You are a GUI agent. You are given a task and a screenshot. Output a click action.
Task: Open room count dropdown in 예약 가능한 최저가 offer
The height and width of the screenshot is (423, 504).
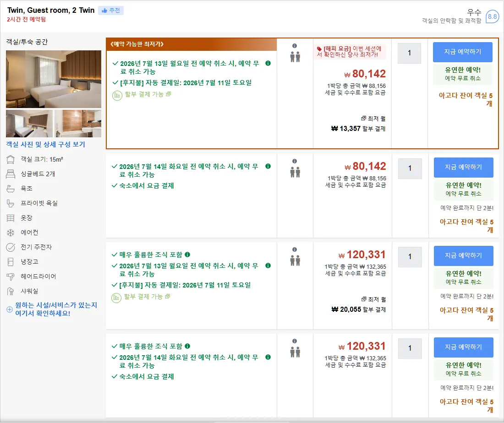[409, 53]
